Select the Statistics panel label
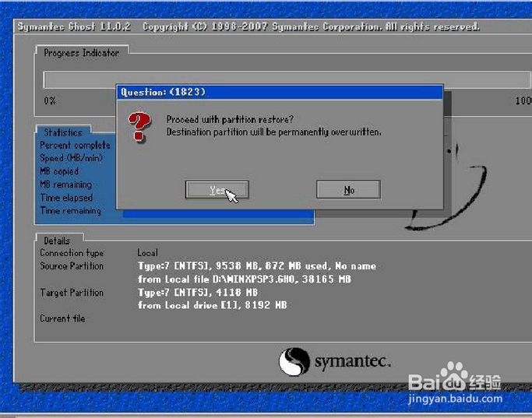 63,132
